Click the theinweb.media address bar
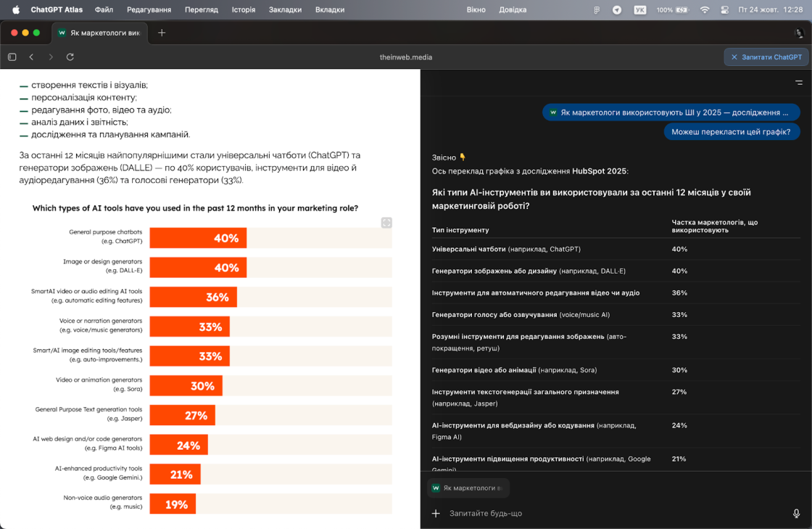The height and width of the screenshot is (529, 812). tap(405, 57)
